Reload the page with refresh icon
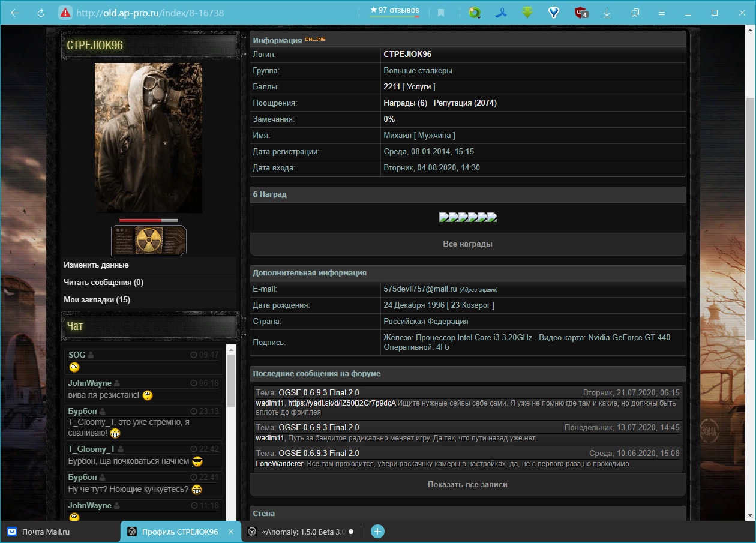The height and width of the screenshot is (543, 756). (41, 13)
